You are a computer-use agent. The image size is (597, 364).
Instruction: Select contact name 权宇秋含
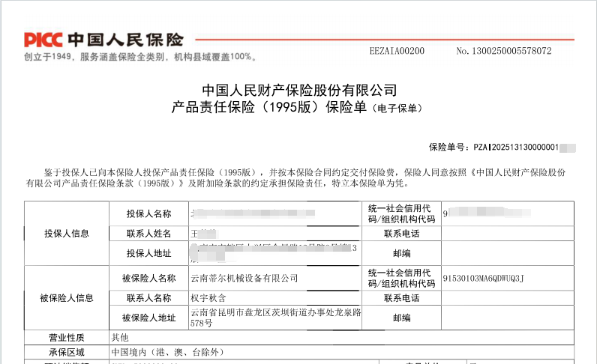pyautogui.click(x=208, y=298)
